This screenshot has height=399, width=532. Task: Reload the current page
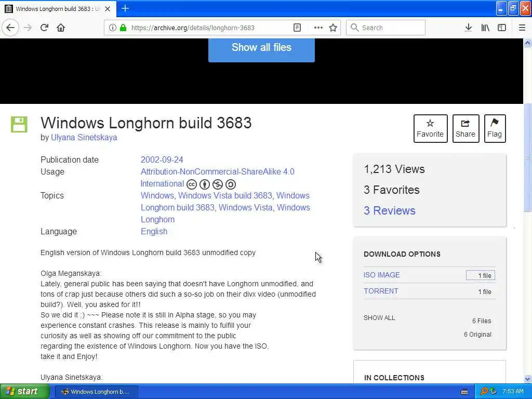[45, 28]
